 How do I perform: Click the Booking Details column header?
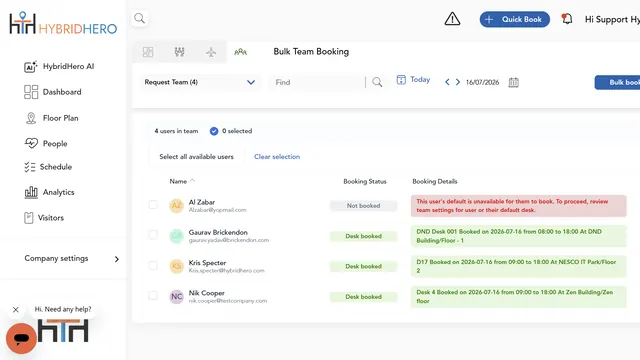[x=435, y=181]
